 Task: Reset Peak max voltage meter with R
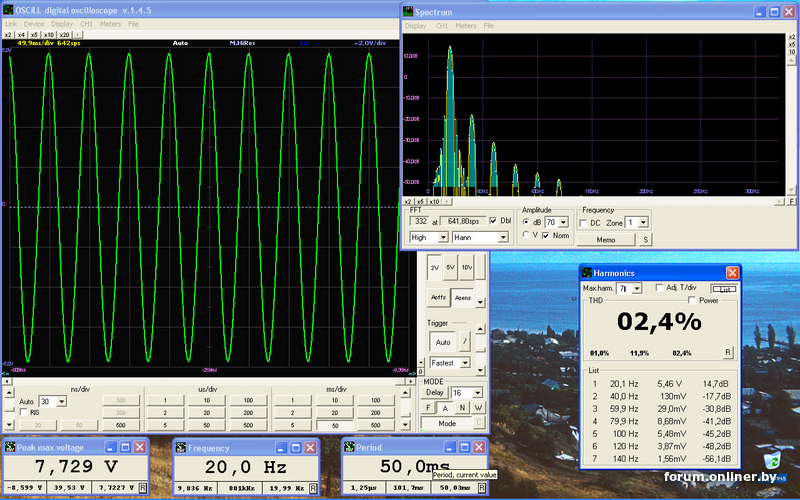[143, 487]
